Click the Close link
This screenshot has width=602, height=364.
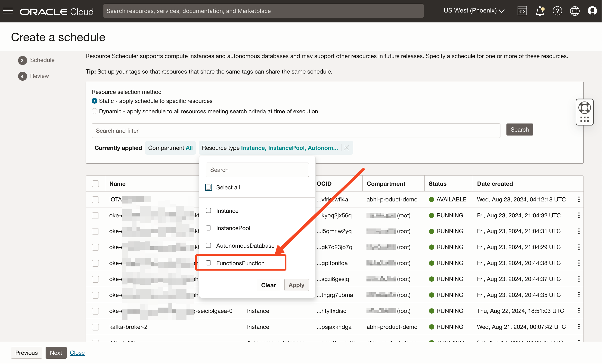tap(77, 352)
